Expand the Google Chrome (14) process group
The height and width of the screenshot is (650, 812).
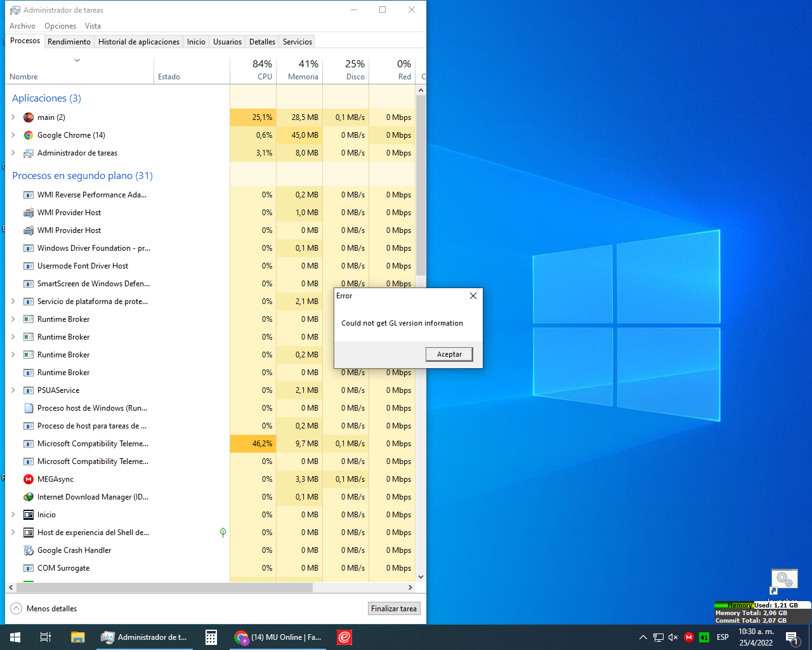(13, 135)
